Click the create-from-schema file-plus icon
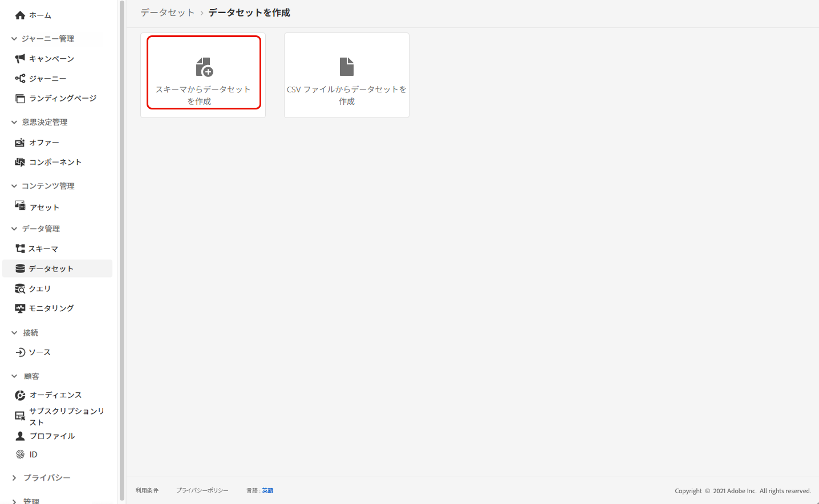This screenshot has height=504, width=819. click(x=204, y=67)
